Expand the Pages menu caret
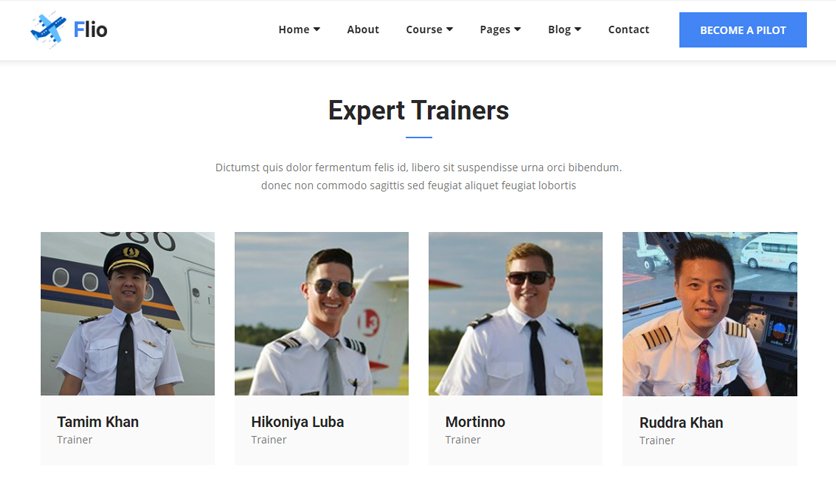 [517, 29]
